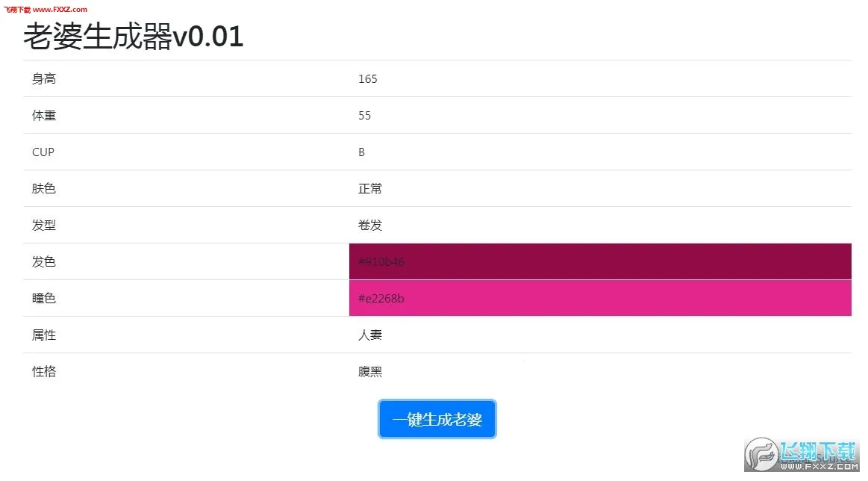Click the 性格 personality label
Screen dimensions: 868x481
[43, 371]
